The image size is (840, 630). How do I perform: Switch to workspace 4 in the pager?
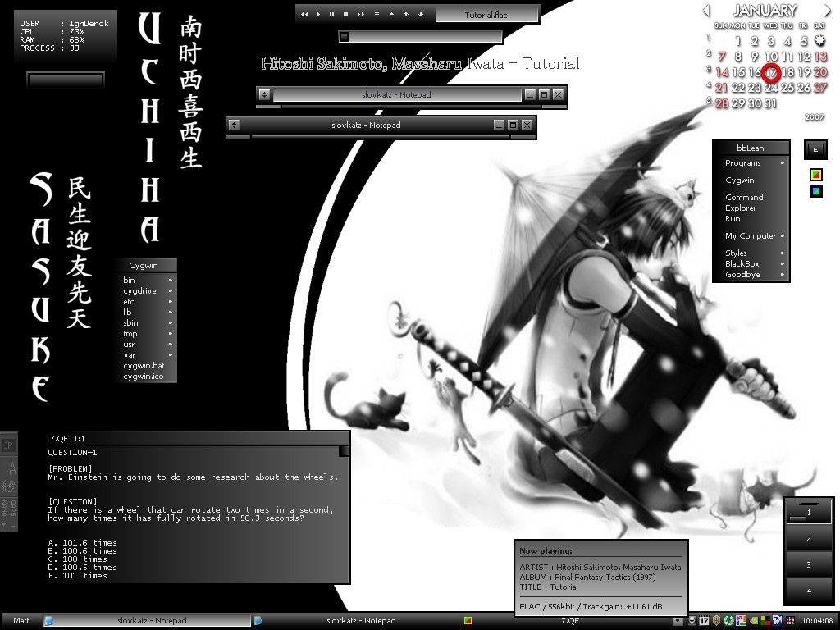click(x=809, y=591)
